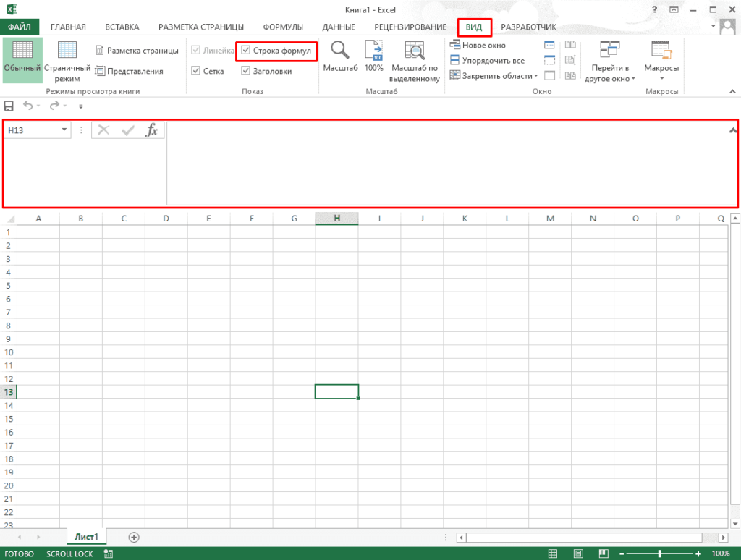Open the РАЗРАБОТЧИК tab
Screen dimensions: 741x560
(x=528, y=27)
